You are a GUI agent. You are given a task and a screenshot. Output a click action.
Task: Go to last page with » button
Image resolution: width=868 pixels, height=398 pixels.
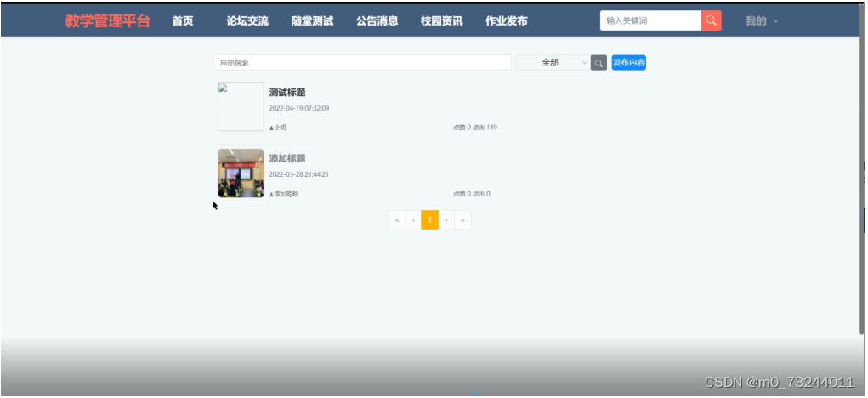coord(462,219)
